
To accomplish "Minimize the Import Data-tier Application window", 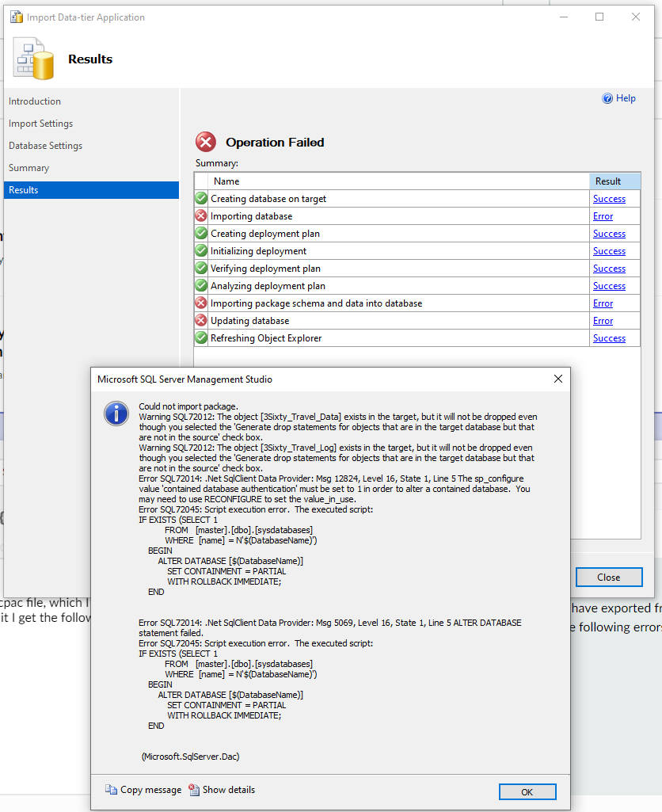I will [564, 17].
